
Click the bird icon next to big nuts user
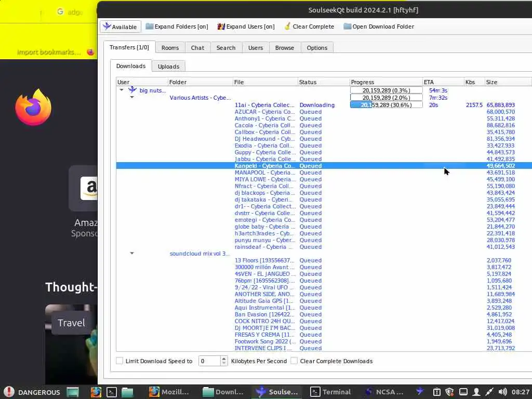[132, 90]
